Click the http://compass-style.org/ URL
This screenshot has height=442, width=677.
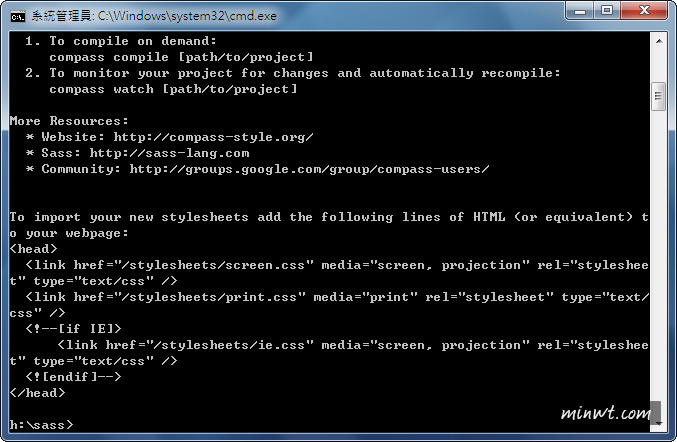point(213,137)
